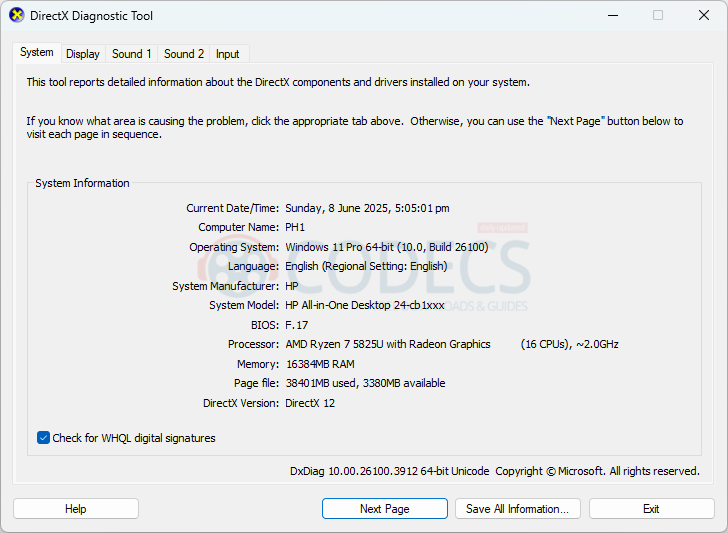Minimize the DirectX Diagnostic Tool window
This screenshot has height=533, width=728.
pos(613,15)
